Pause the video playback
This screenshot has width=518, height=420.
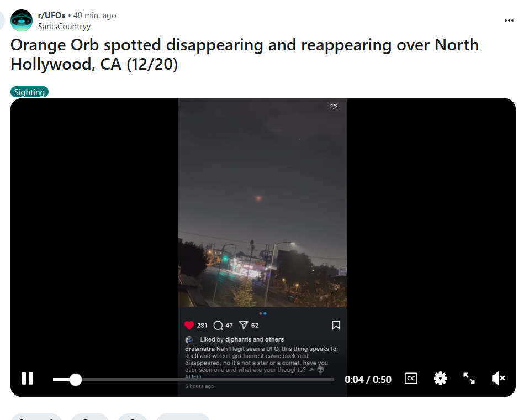[28, 379]
